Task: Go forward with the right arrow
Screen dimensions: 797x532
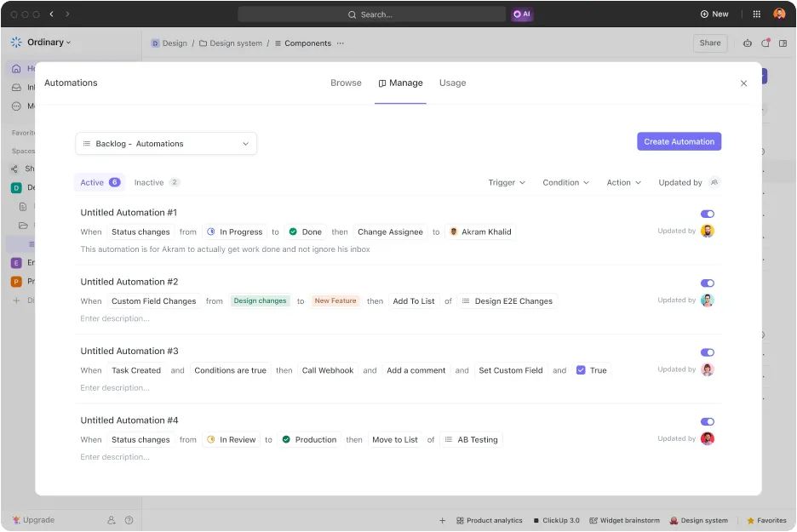Action: (67, 14)
